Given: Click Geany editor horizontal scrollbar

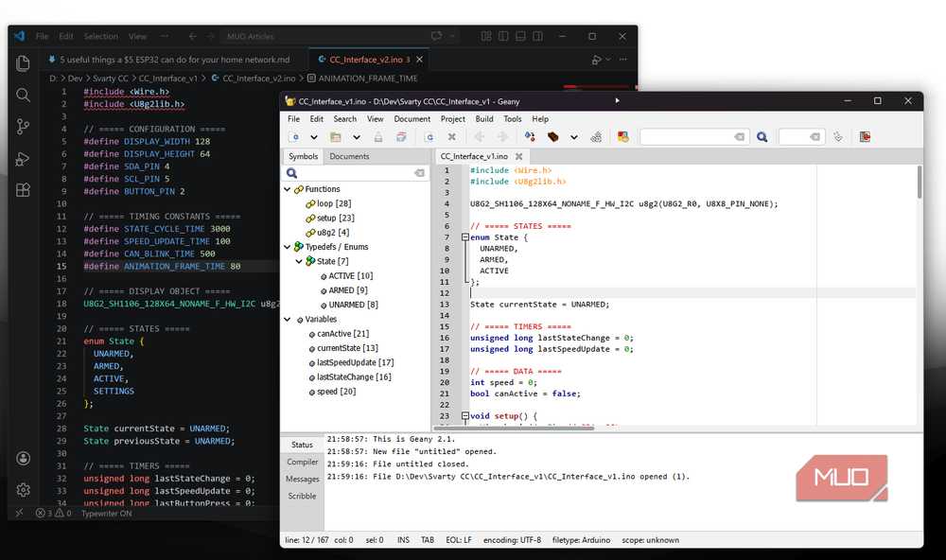Looking at the screenshot, I should point(514,428).
